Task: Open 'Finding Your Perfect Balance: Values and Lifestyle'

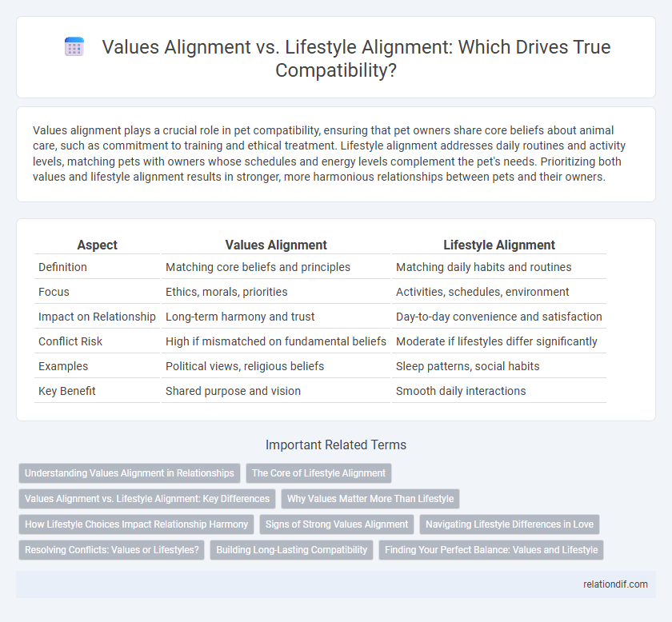Action: pos(491,550)
